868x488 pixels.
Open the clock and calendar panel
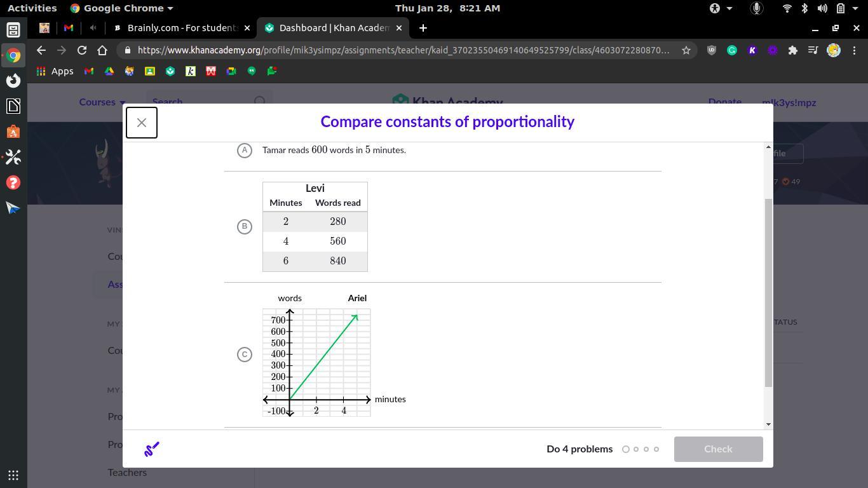[447, 8]
